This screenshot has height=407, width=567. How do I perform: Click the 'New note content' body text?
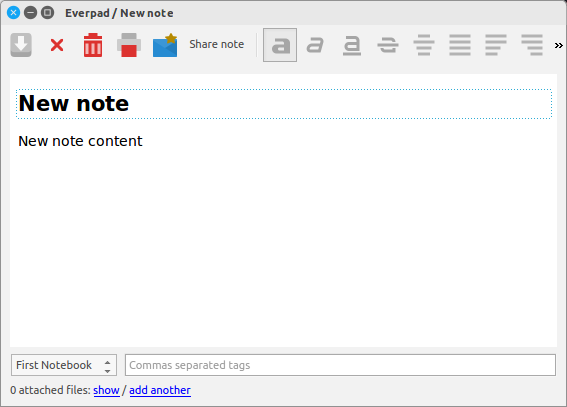coord(80,141)
